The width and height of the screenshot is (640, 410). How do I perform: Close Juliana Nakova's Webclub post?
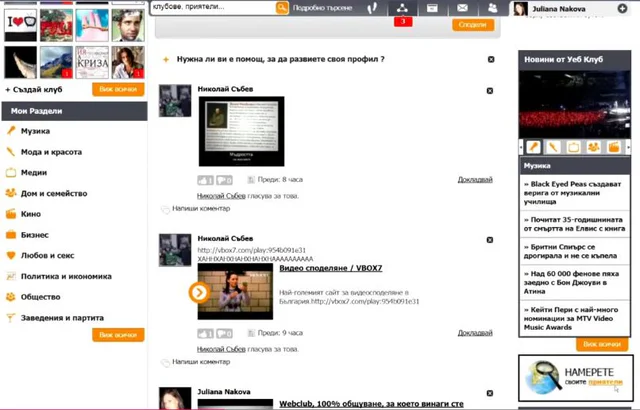tap(490, 393)
